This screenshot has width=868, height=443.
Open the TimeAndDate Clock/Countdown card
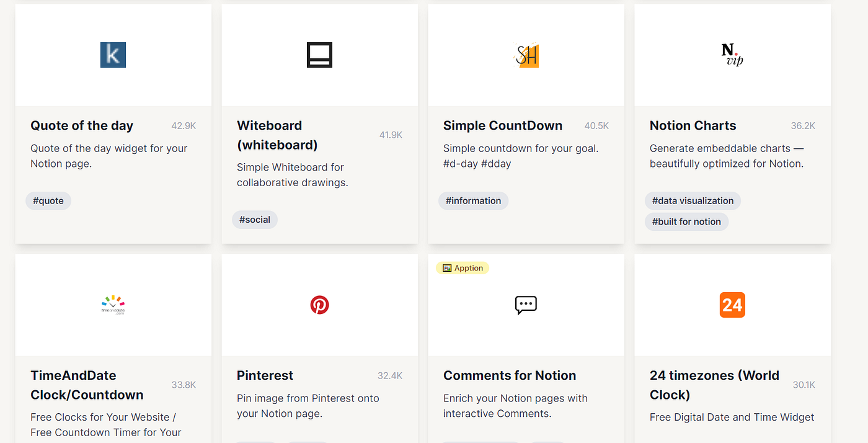[x=113, y=347]
